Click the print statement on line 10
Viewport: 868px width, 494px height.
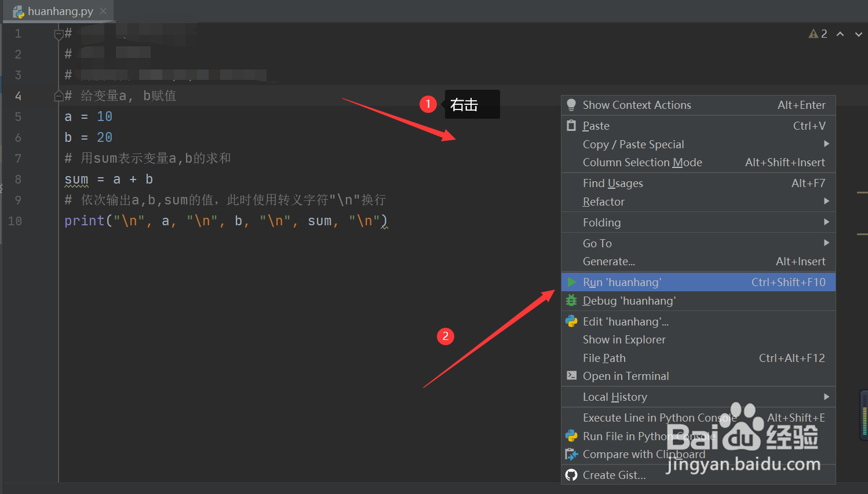(x=226, y=221)
